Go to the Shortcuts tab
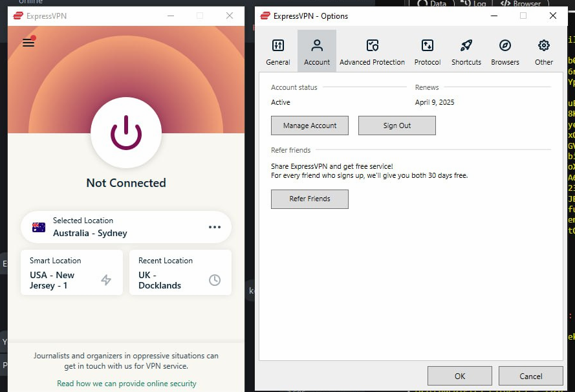 [466, 52]
